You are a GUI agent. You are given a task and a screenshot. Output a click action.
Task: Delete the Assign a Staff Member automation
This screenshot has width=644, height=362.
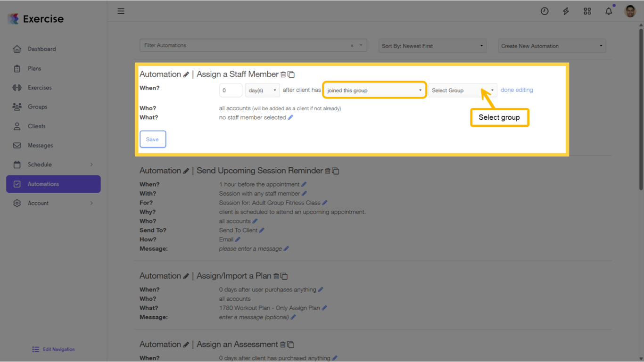(283, 74)
